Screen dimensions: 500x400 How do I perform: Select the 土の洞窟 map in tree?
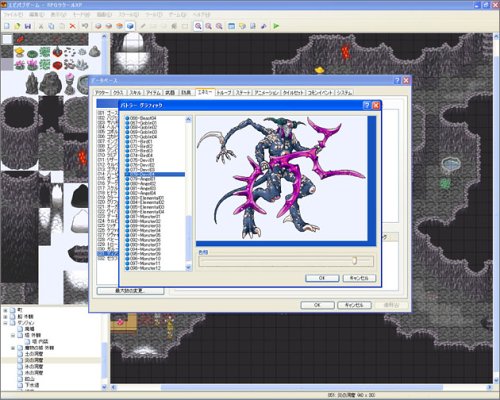tap(34, 354)
